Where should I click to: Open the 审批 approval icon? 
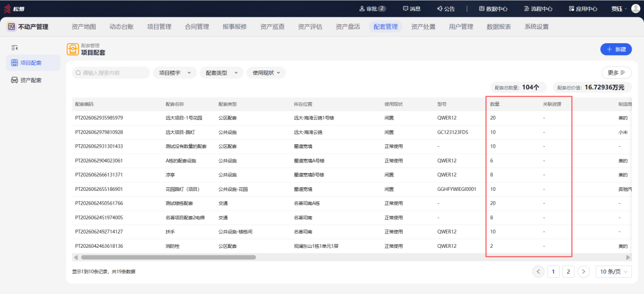(362, 9)
